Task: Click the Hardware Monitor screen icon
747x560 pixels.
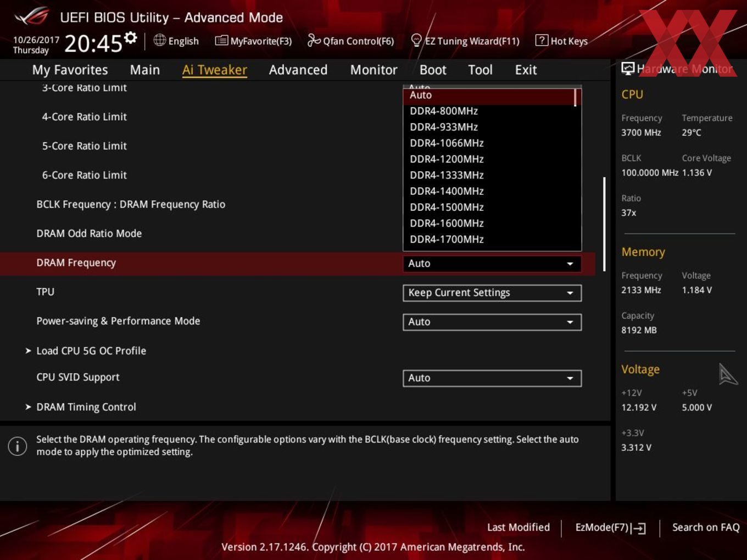Action: click(628, 68)
